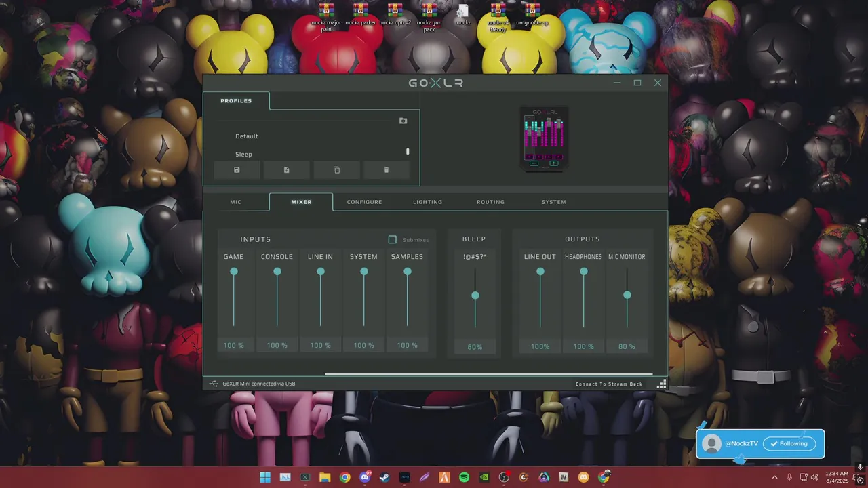Select the Default profile
Viewport: 868px width, 488px height.
point(247,136)
